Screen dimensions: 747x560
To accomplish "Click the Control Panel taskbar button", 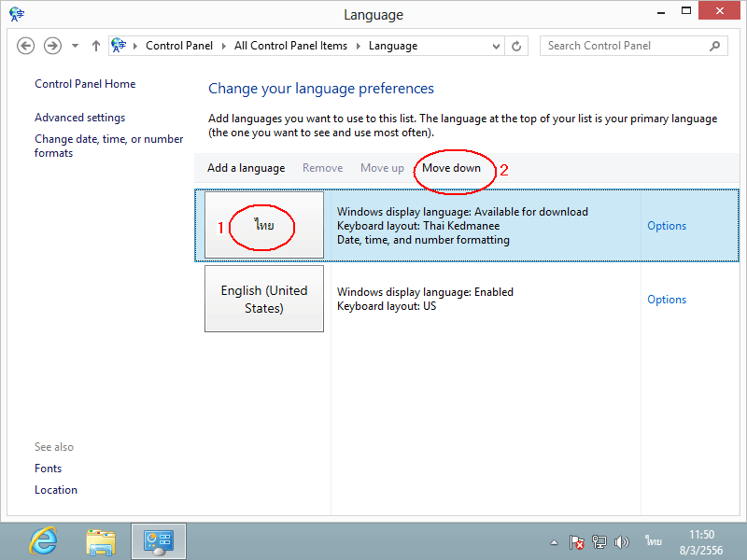I will click(x=159, y=541).
